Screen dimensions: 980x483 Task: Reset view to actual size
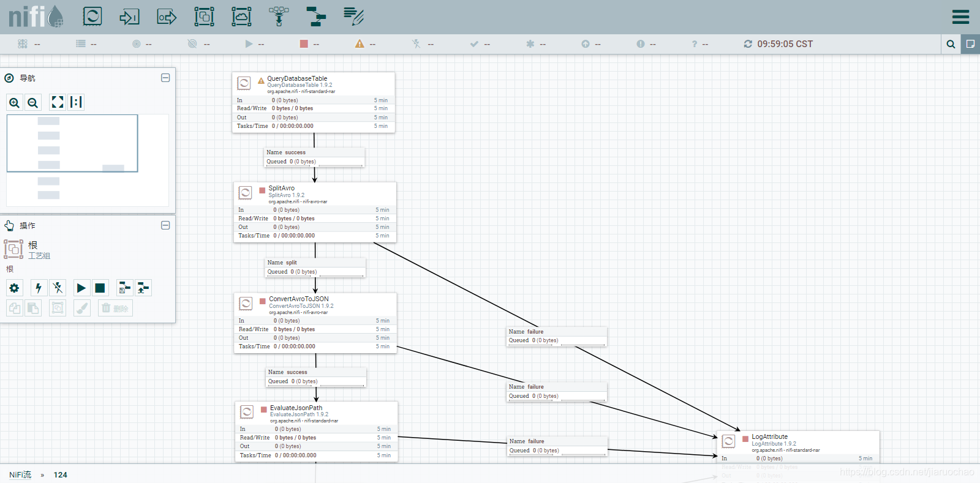[x=76, y=102]
